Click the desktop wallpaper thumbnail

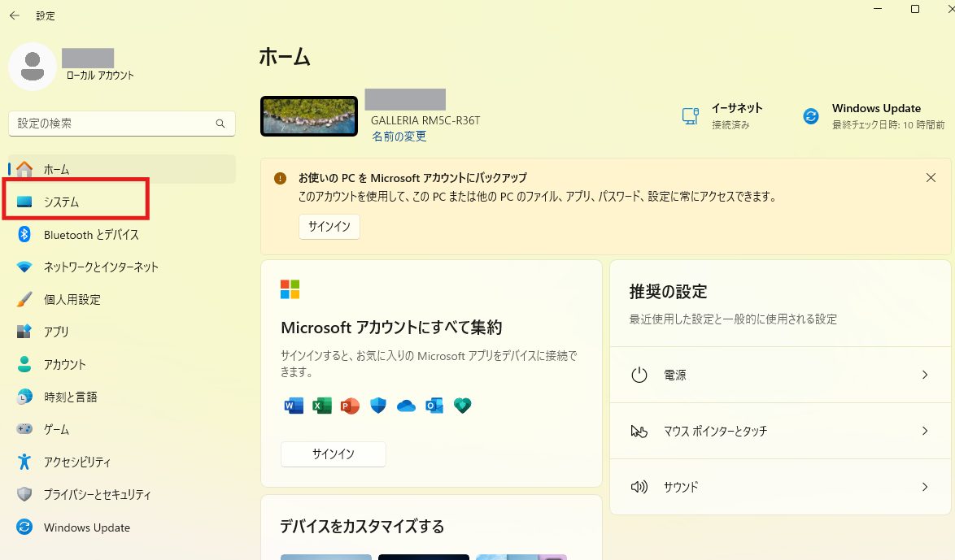[x=309, y=116]
